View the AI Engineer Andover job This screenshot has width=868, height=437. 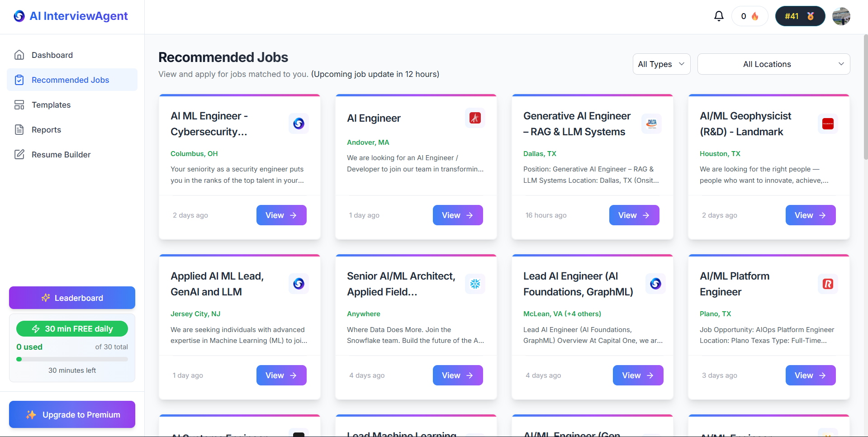pyautogui.click(x=458, y=215)
